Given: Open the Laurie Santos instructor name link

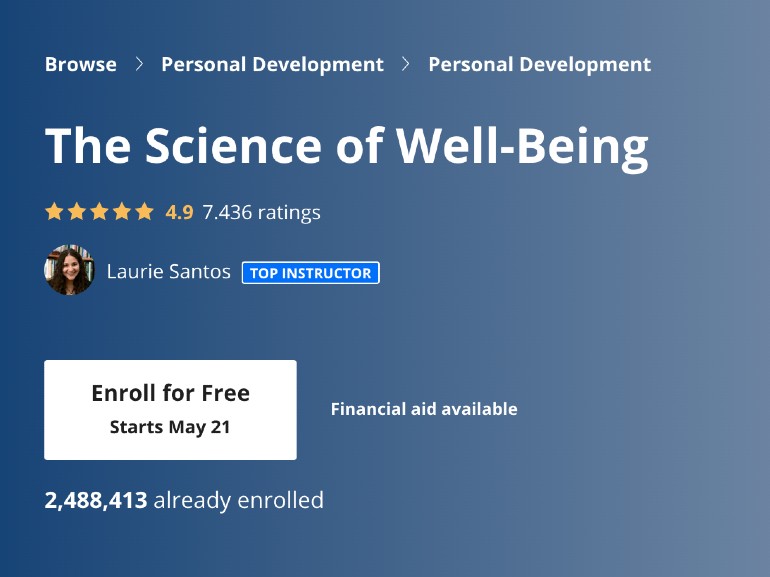Looking at the screenshot, I should [x=168, y=272].
